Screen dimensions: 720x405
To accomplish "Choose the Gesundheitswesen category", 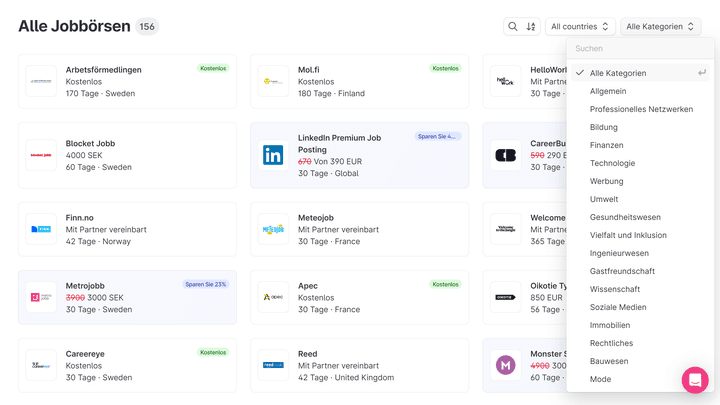I will point(640,217).
